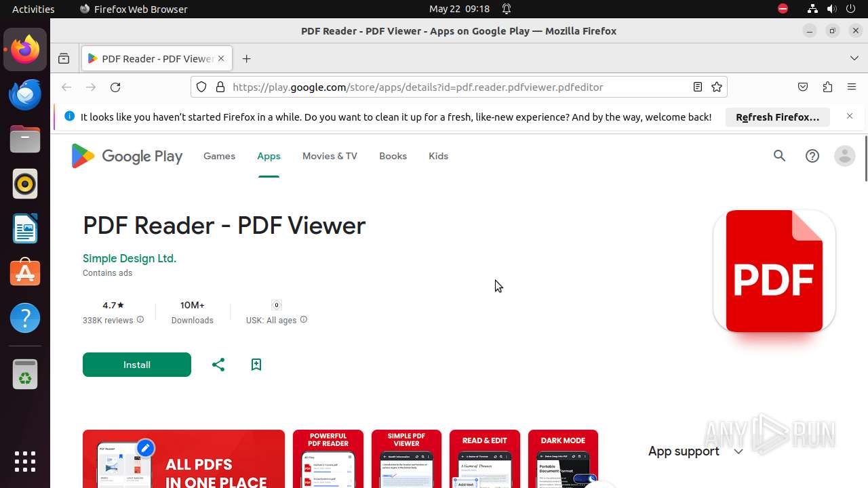Open the Trash from the dock
Screen dimensions: 868x488
click(x=25, y=373)
